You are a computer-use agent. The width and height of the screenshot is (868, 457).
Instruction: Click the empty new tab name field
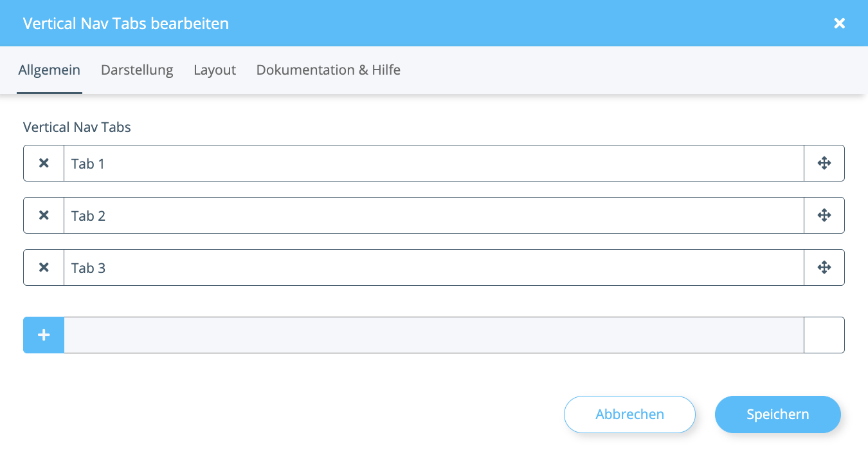[434, 335]
